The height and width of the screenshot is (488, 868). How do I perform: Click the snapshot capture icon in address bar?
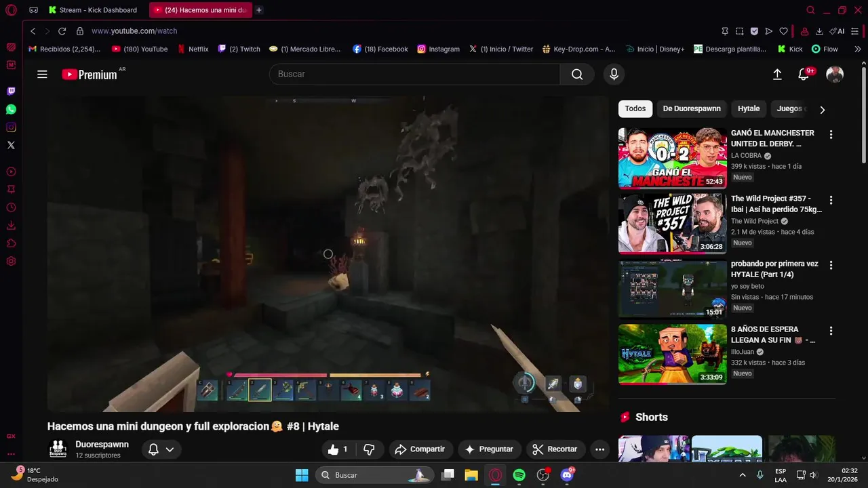(739, 31)
